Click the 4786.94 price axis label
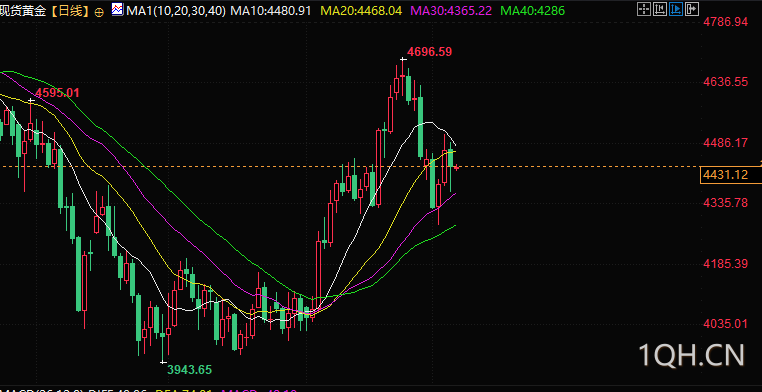Screen dimensions: 762x392 [726, 21]
